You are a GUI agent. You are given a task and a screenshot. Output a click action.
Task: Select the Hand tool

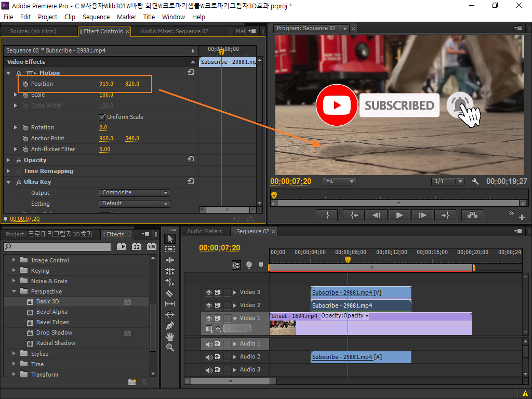[170, 337]
